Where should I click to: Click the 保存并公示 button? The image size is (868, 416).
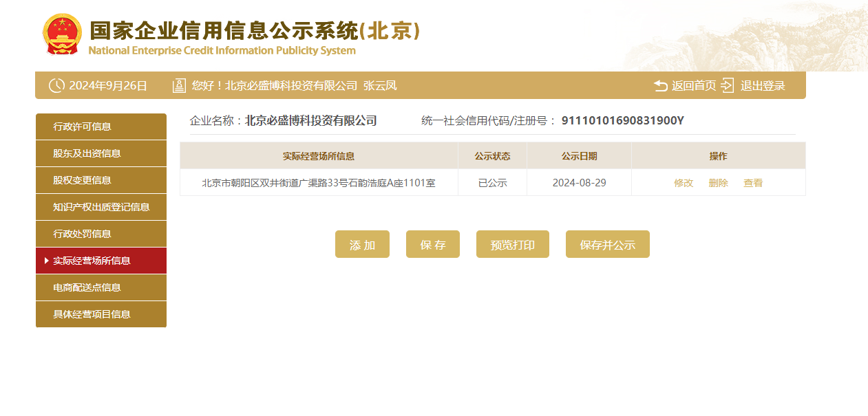point(608,244)
